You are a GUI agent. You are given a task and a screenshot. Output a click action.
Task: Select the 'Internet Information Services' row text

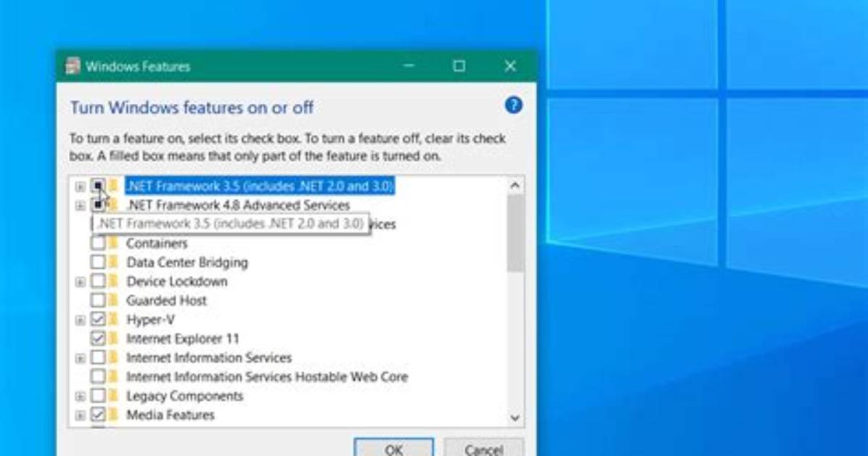[x=209, y=357]
